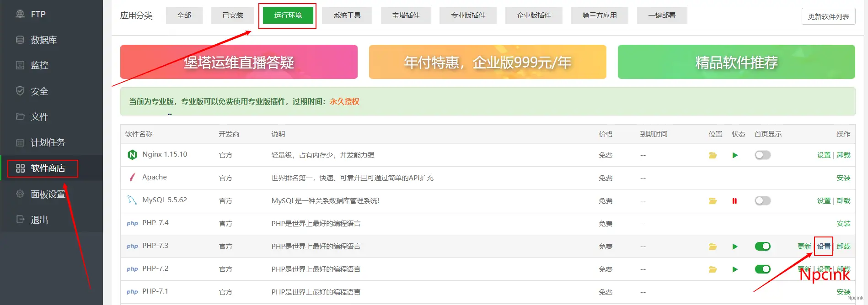This screenshot has width=868, height=305.
Task: Select the 全部 category tab
Action: click(184, 15)
